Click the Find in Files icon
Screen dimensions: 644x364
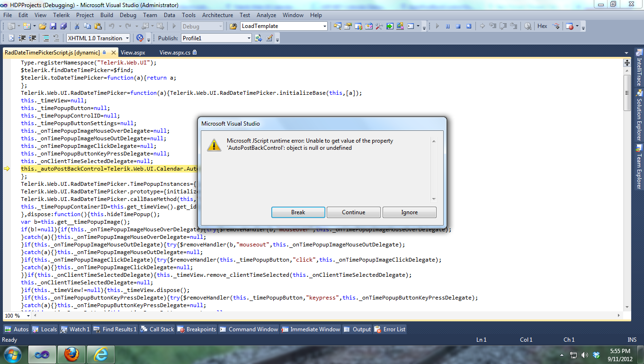[x=233, y=26]
